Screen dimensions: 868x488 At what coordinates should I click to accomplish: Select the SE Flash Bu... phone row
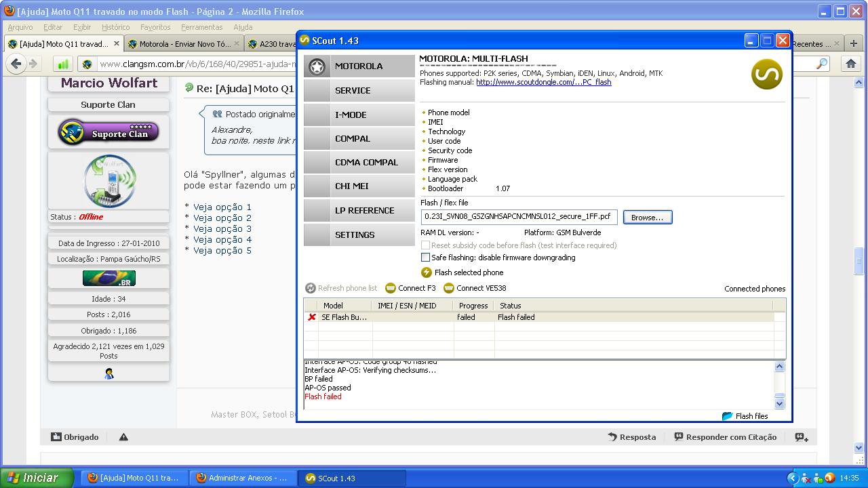pos(545,317)
